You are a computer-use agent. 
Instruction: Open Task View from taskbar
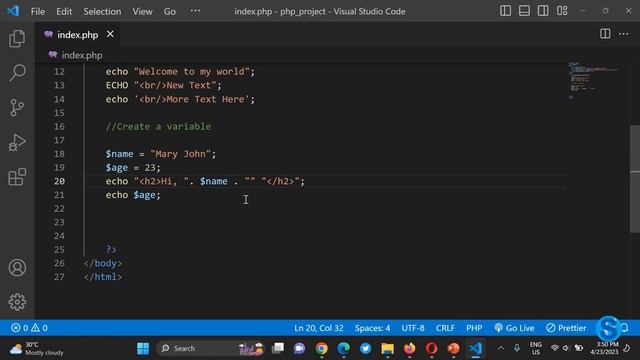click(x=278, y=349)
